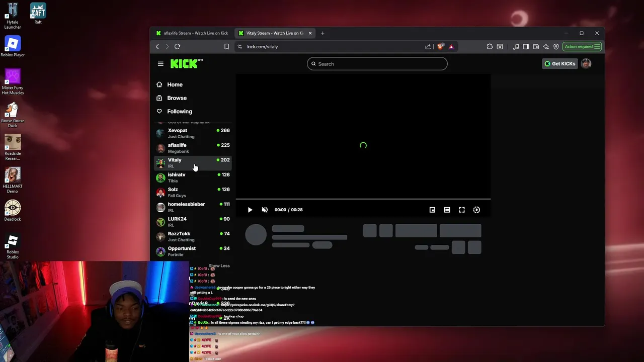The image size is (644, 362).
Task: Click the video progress bar
Action: click(x=363, y=200)
